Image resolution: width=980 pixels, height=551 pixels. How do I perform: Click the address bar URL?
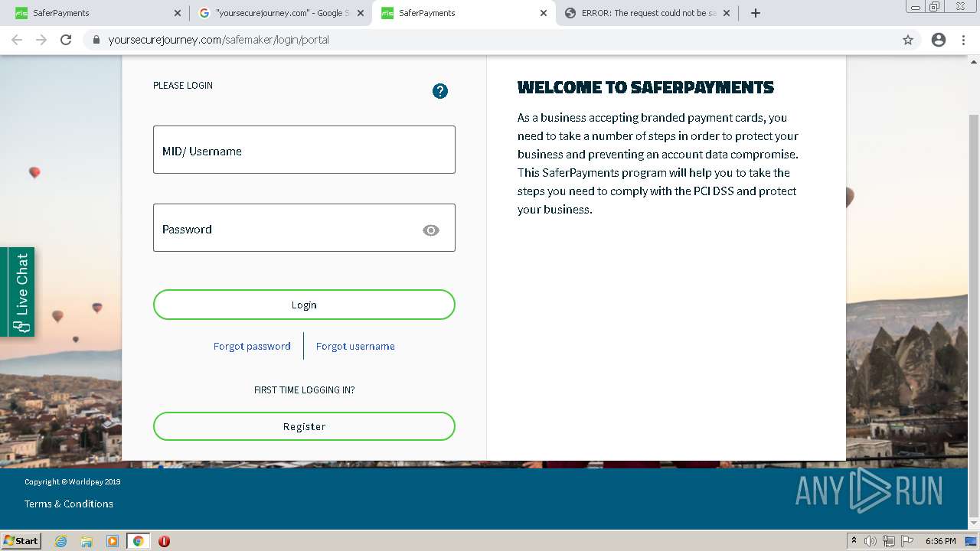point(219,40)
